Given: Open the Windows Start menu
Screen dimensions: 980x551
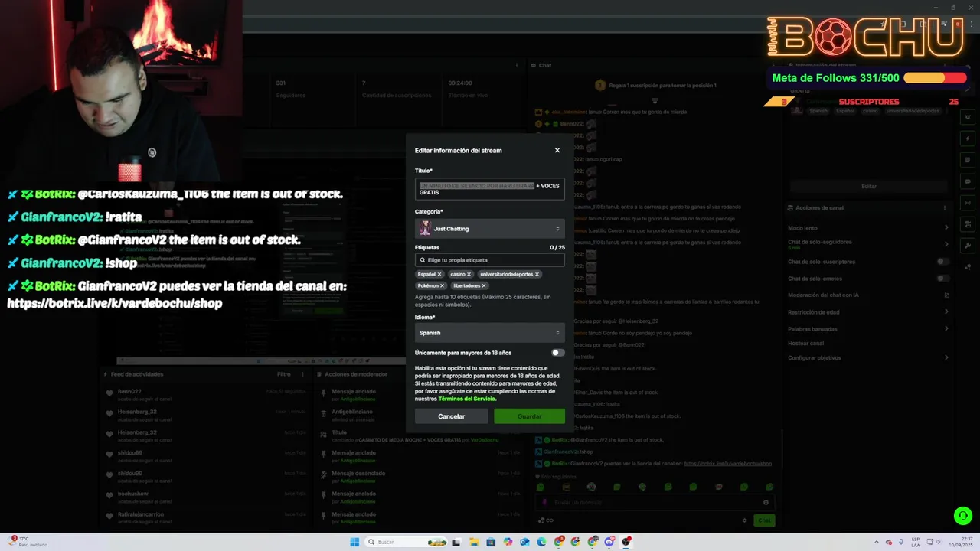Looking at the screenshot, I should tap(354, 542).
